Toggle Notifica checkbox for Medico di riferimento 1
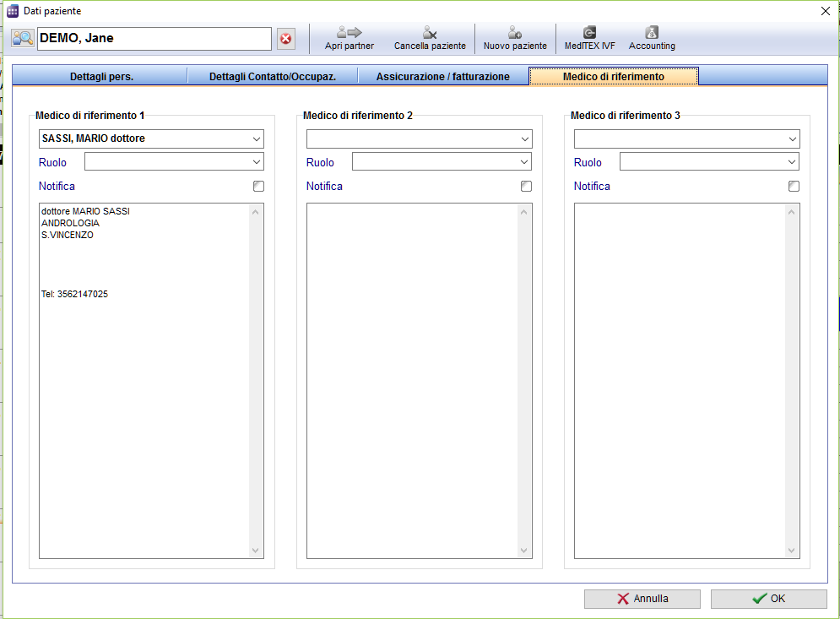 click(258, 186)
